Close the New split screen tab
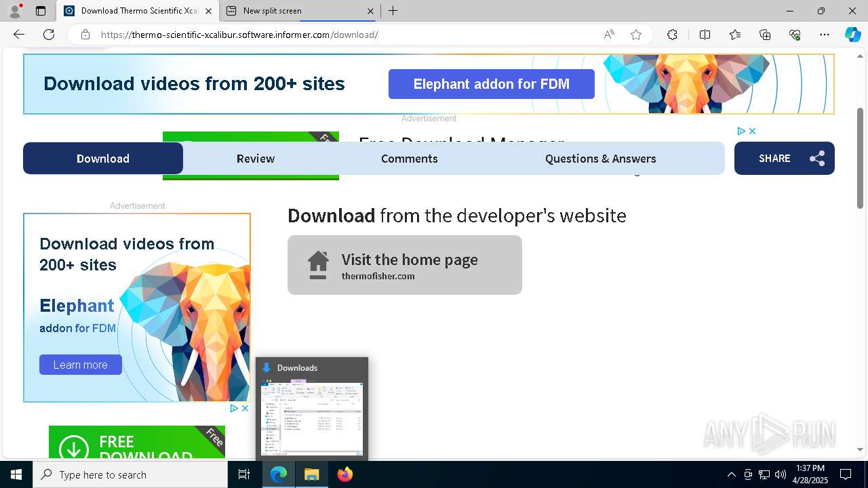The height and width of the screenshot is (488, 868). click(x=370, y=11)
